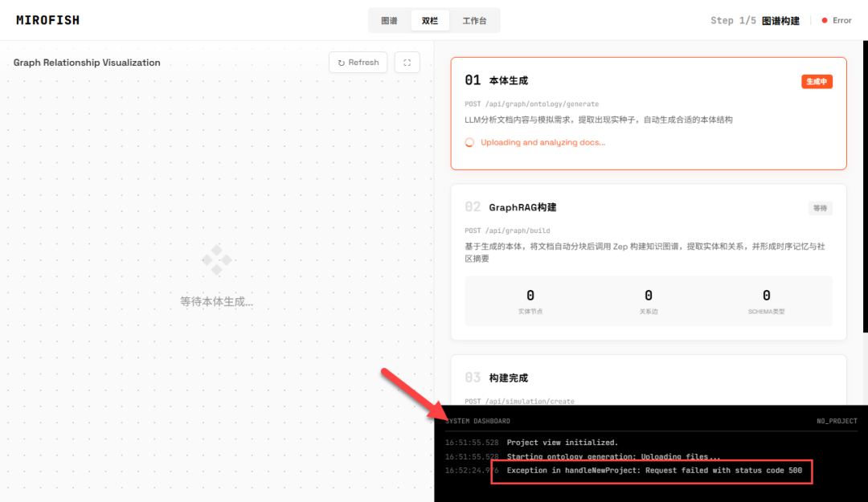The height and width of the screenshot is (502, 868).
Task: Click the 01 本体生成 card heading
Action: (497, 80)
